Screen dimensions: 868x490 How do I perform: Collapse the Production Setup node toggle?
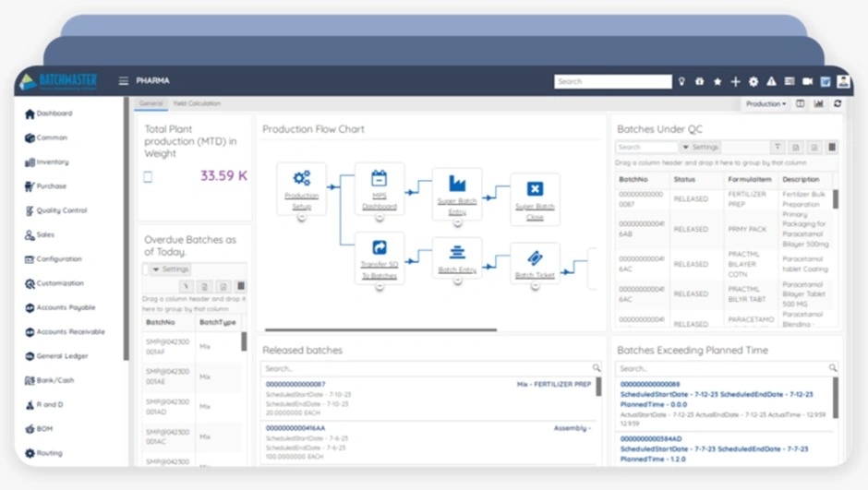pos(301,218)
